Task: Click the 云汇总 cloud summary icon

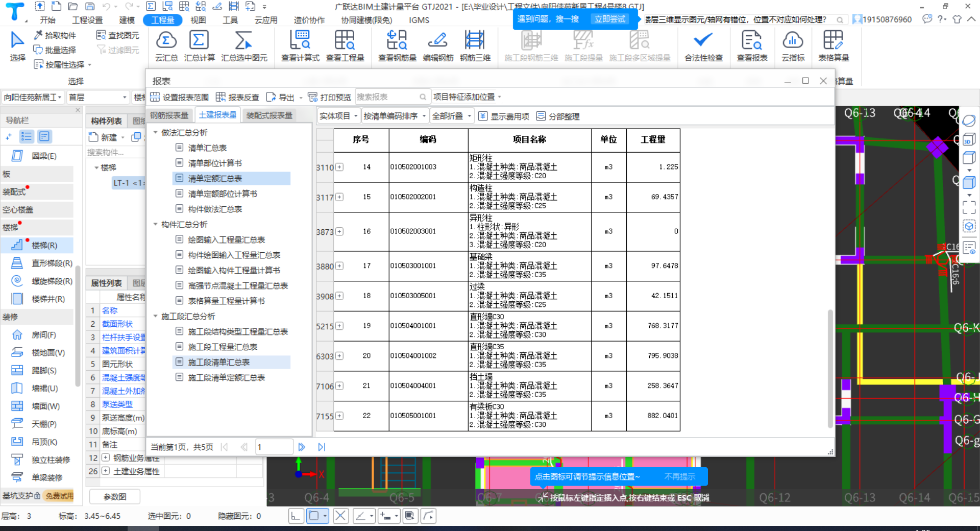Action: pos(166,46)
